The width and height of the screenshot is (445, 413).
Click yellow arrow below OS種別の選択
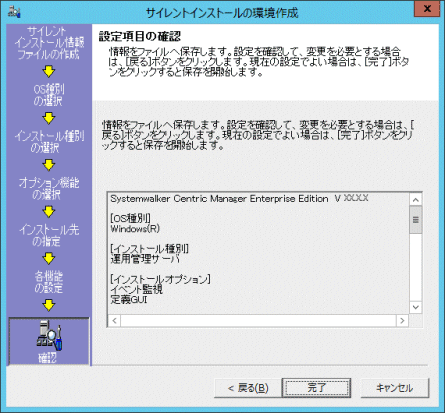coord(49,118)
